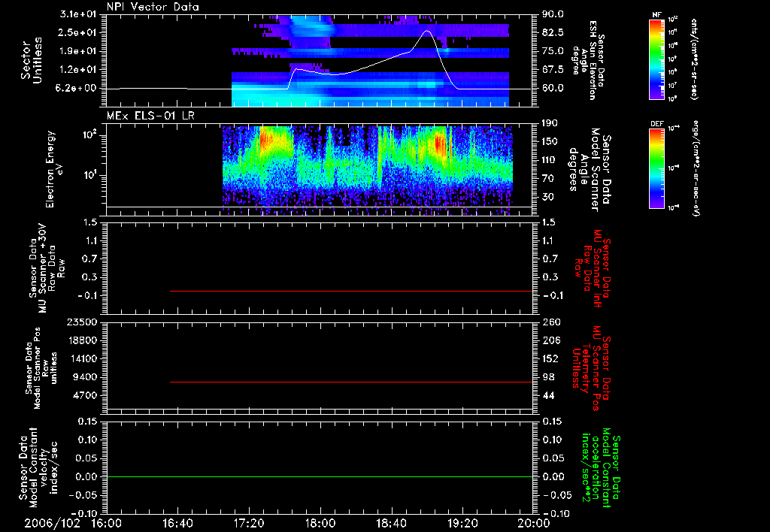This screenshot has width=770, height=532.
Task: Click the 260 telemetry tick label
Action: tap(550, 322)
